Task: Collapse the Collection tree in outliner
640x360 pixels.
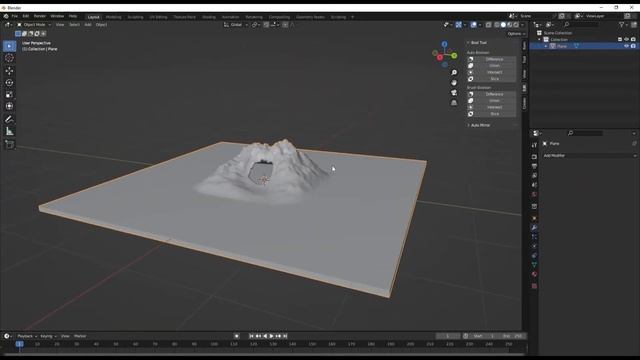Action: click(x=540, y=40)
